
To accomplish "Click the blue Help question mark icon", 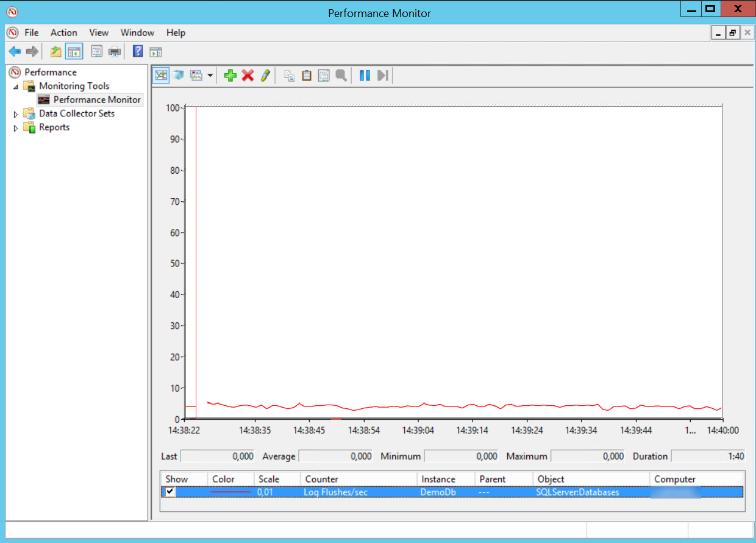I will click(x=138, y=52).
